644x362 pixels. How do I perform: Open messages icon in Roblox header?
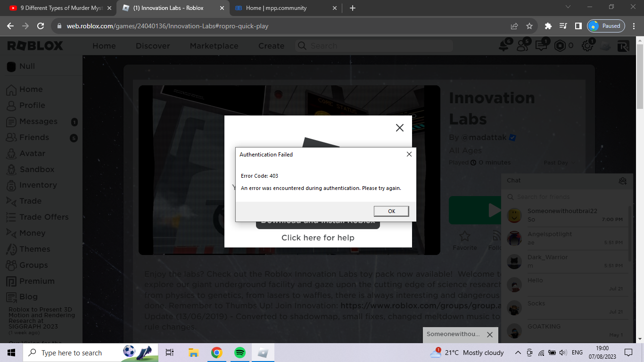pos(541,45)
